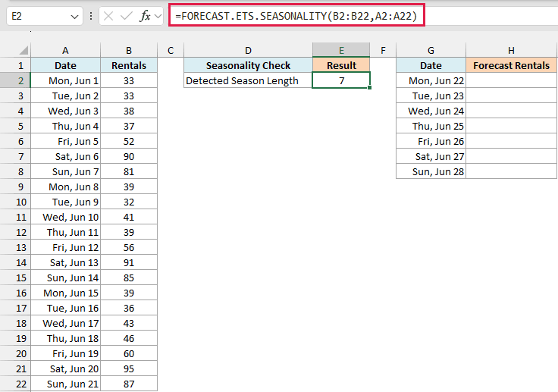This screenshot has height=392, width=558.
Task: Click the 'Rentals' header in column B
Action: tap(129, 65)
